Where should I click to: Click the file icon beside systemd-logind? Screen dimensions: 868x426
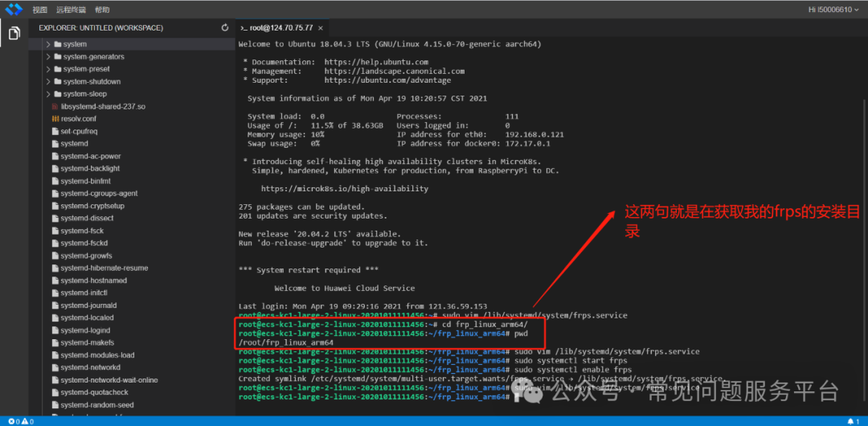coord(55,330)
